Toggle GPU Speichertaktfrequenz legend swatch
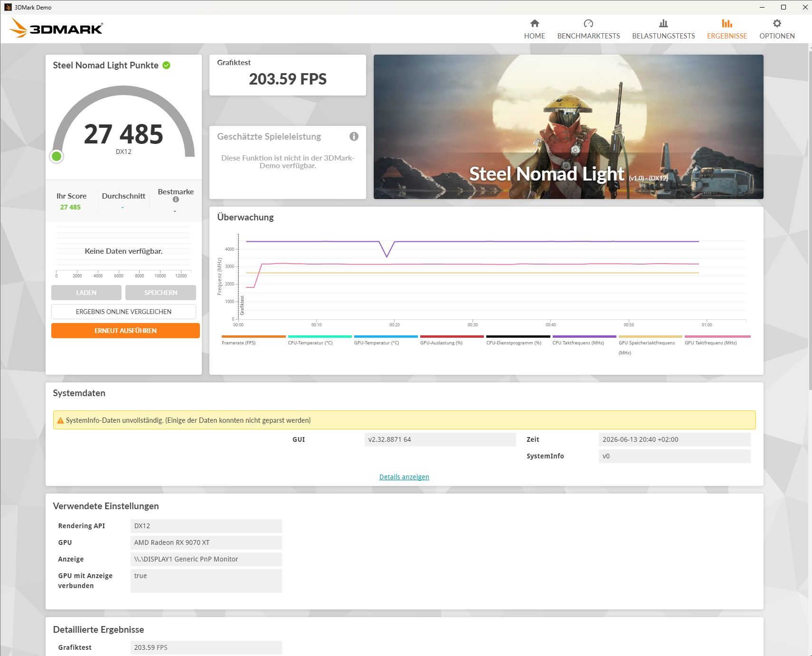812x656 pixels. click(651, 336)
